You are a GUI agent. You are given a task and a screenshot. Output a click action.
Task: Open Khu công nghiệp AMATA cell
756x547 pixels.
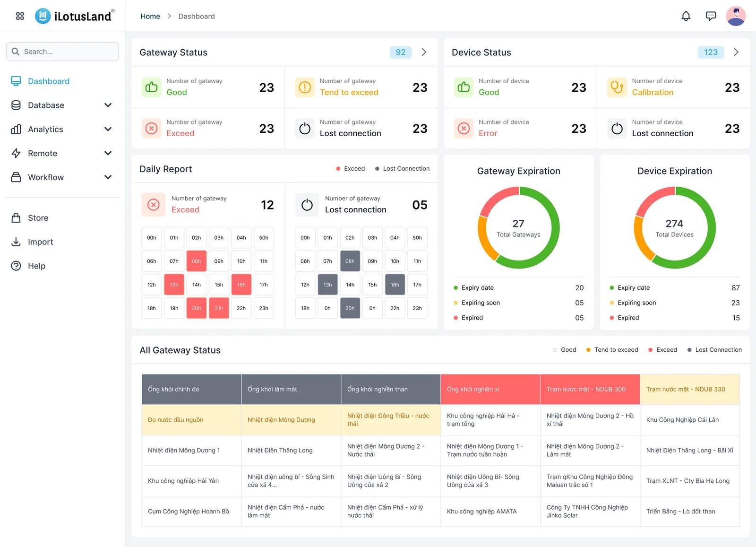490,511
